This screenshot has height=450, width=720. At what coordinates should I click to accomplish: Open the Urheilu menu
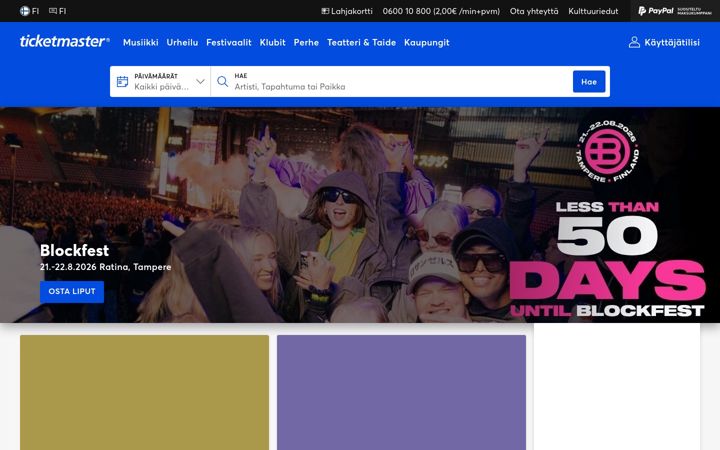point(182,42)
